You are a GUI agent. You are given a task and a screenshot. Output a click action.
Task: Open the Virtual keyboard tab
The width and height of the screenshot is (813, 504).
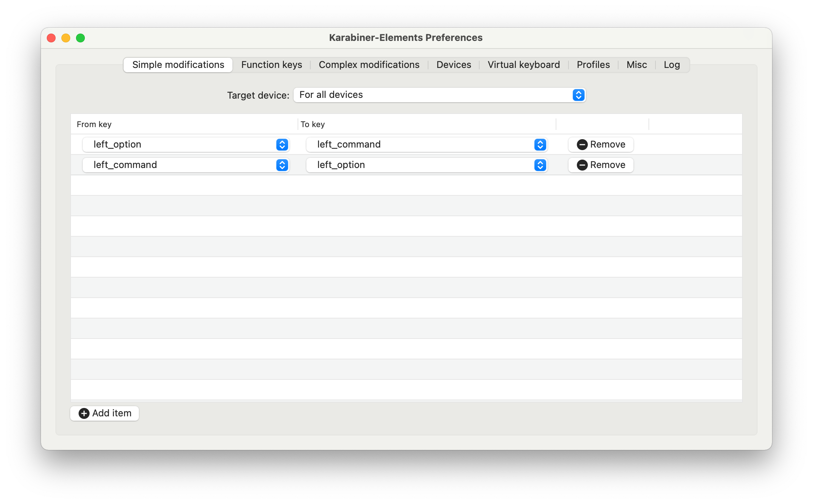pos(523,65)
